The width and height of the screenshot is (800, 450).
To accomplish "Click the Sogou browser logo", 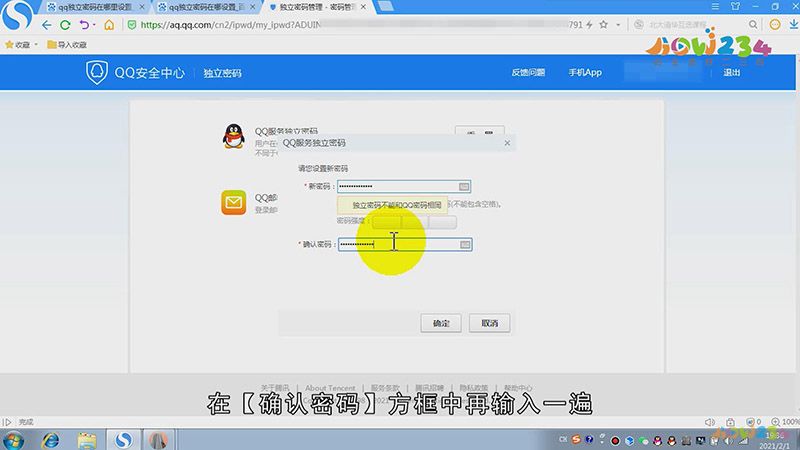I will tap(17, 15).
